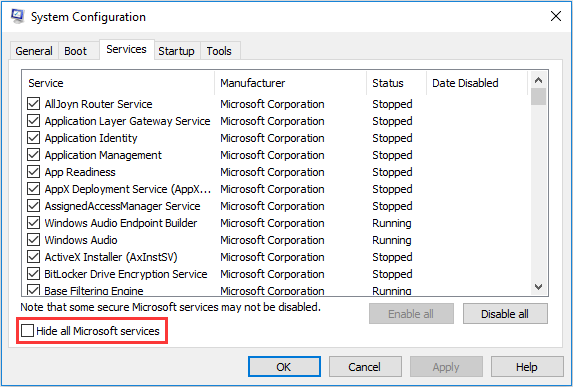The image size is (573, 387).
Task: Click the Cancel button
Action: coord(365,367)
